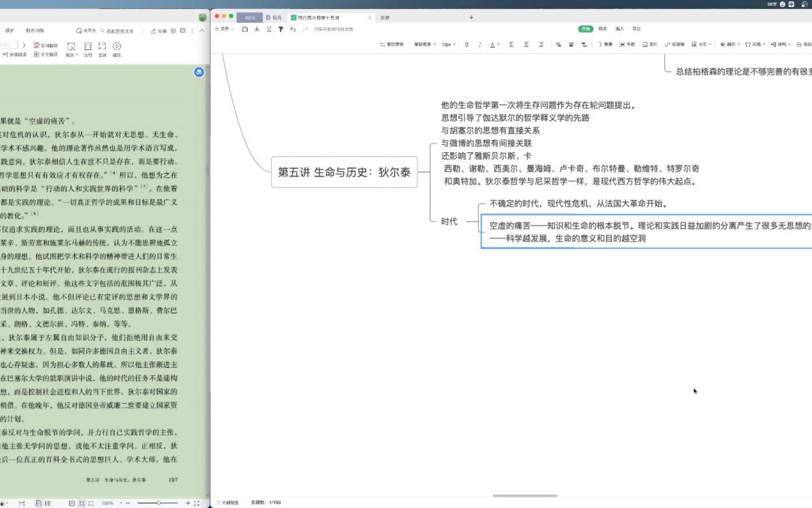Viewport: 812px width, 508px height.
Task: Click the sync status cloud icon
Action: coord(79,31)
